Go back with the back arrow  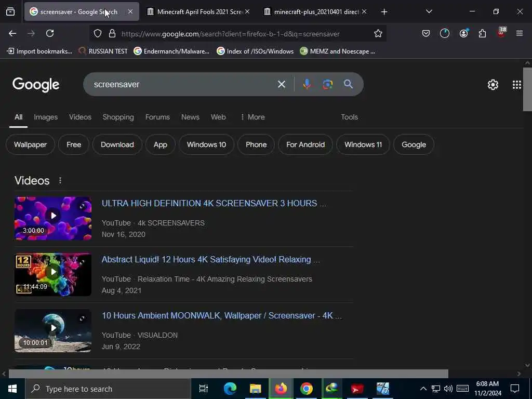pyautogui.click(x=12, y=33)
